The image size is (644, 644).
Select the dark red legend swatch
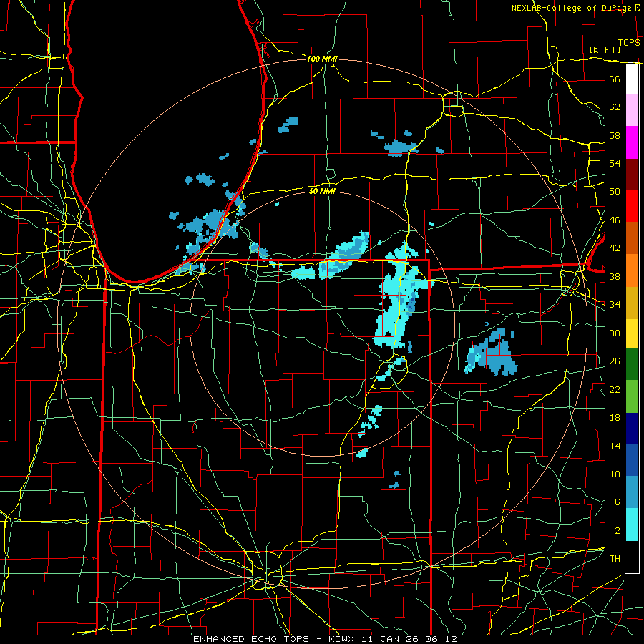[632, 175]
